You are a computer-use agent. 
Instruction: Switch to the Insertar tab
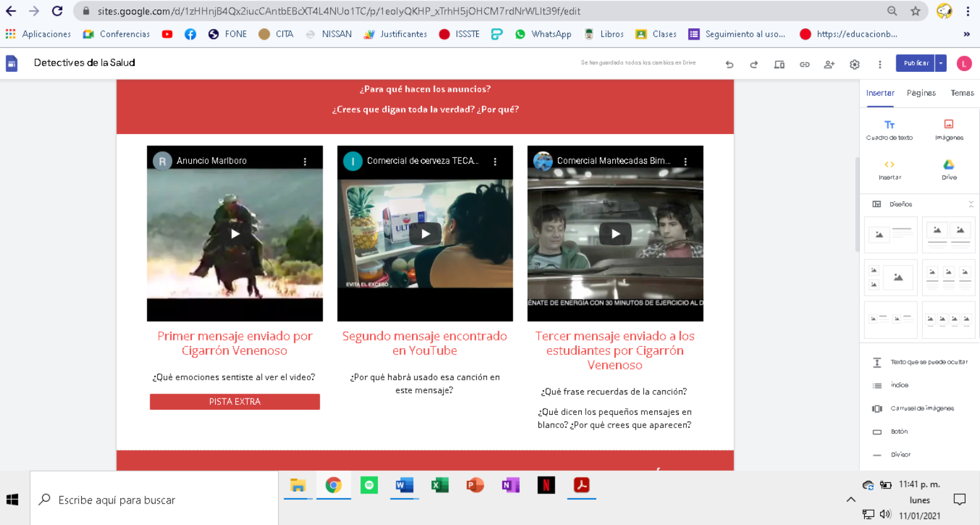pyautogui.click(x=880, y=93)
